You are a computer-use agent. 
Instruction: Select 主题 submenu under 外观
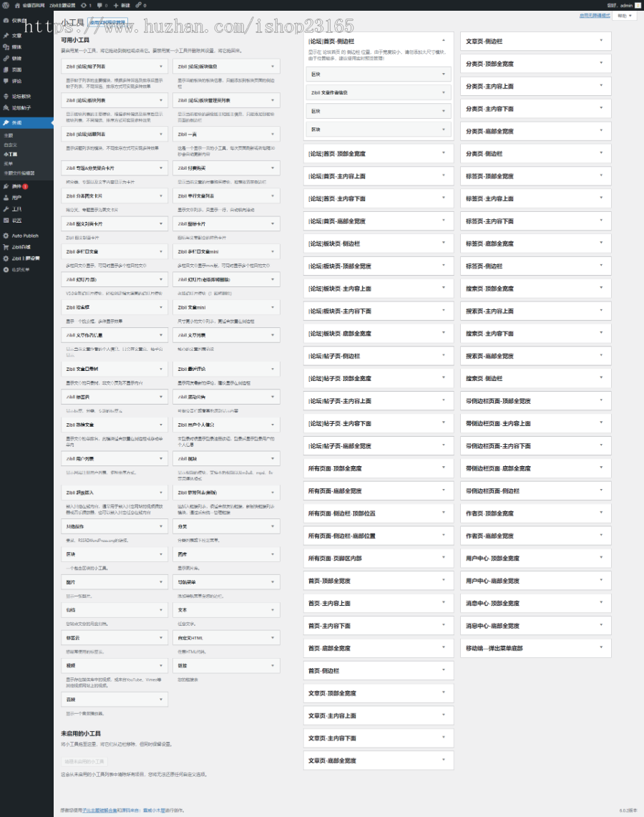point(9,135)
